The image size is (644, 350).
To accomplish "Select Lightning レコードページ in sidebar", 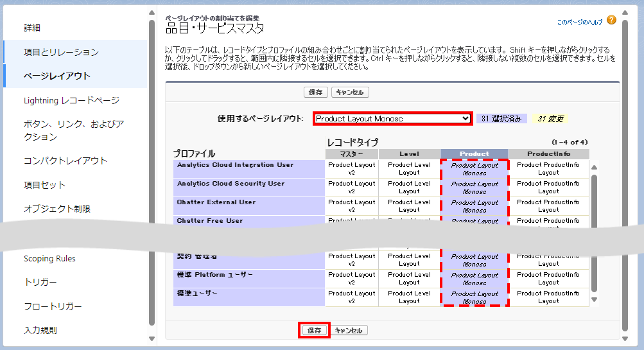I will (x=71, y=100).
